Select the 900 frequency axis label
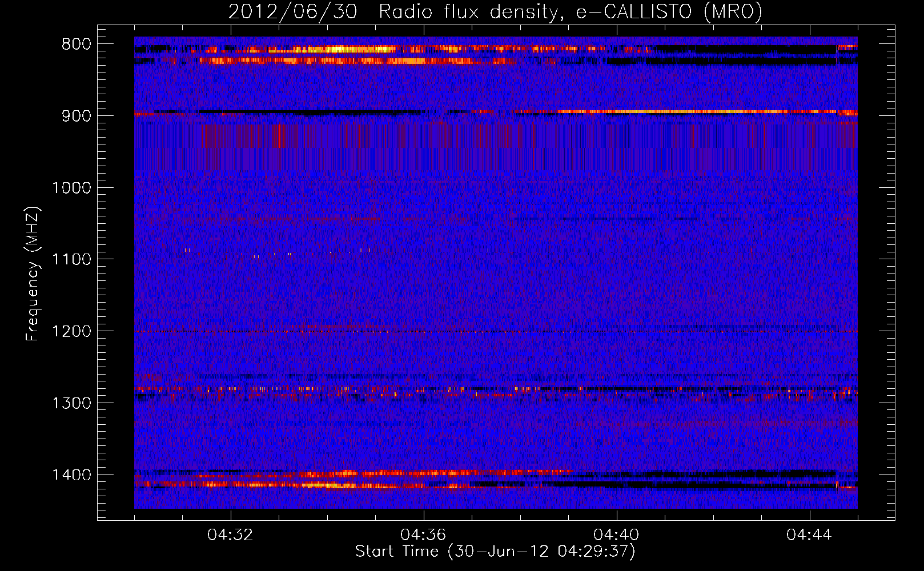 tap(77, 116)
